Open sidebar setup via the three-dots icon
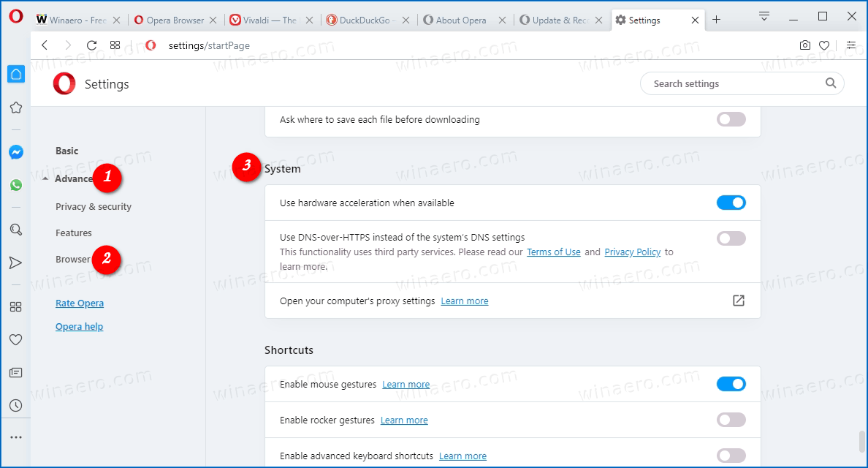 (x=16, y=437)
